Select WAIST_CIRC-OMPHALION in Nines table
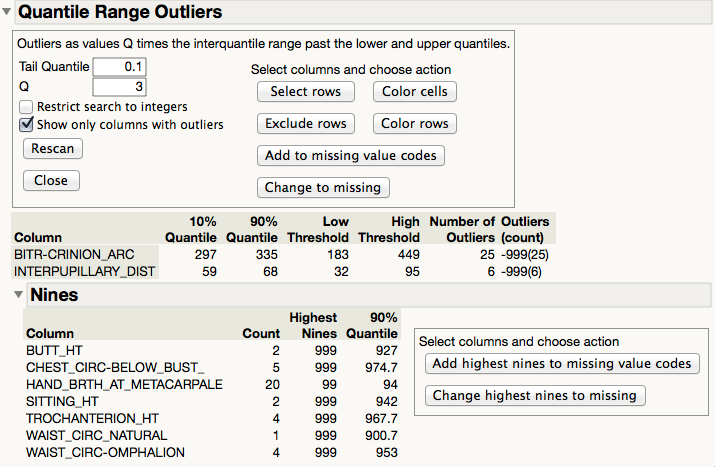This screenshot has height=467, width=715. click(97, 452)
